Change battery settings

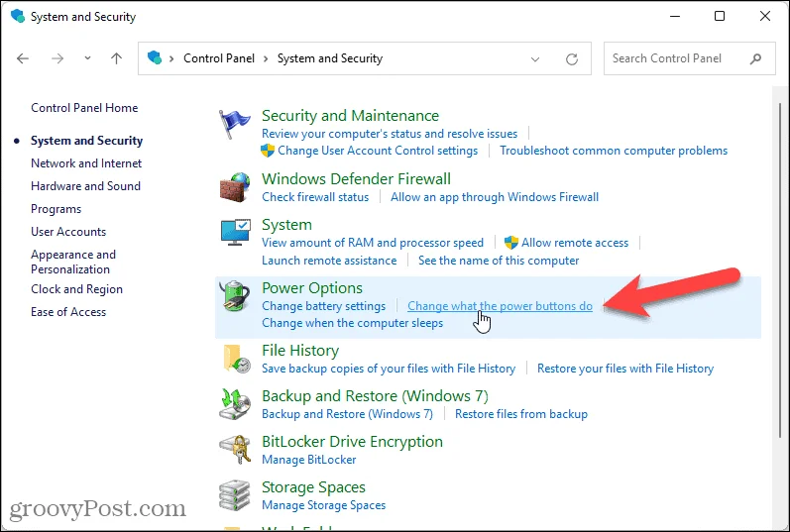point(323,306)
